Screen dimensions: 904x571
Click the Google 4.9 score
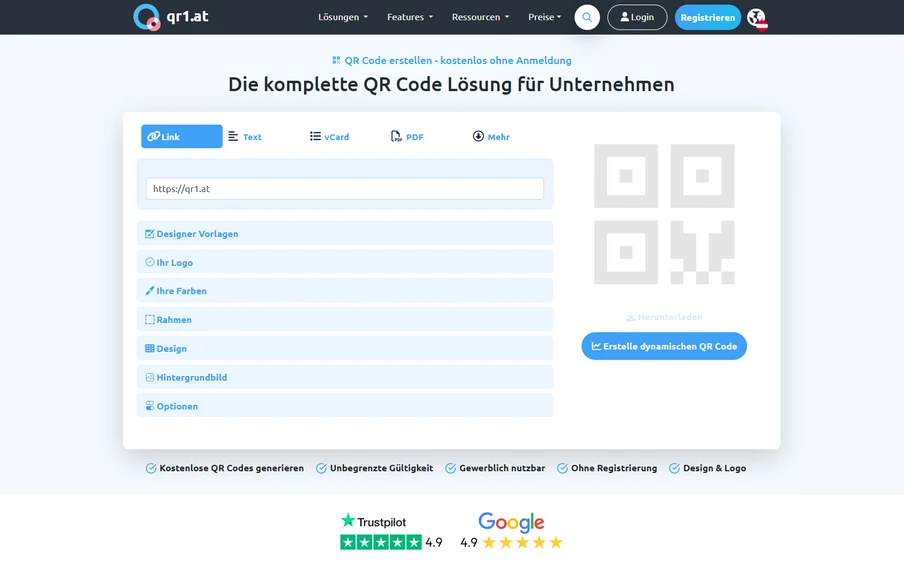click(469, 542)
